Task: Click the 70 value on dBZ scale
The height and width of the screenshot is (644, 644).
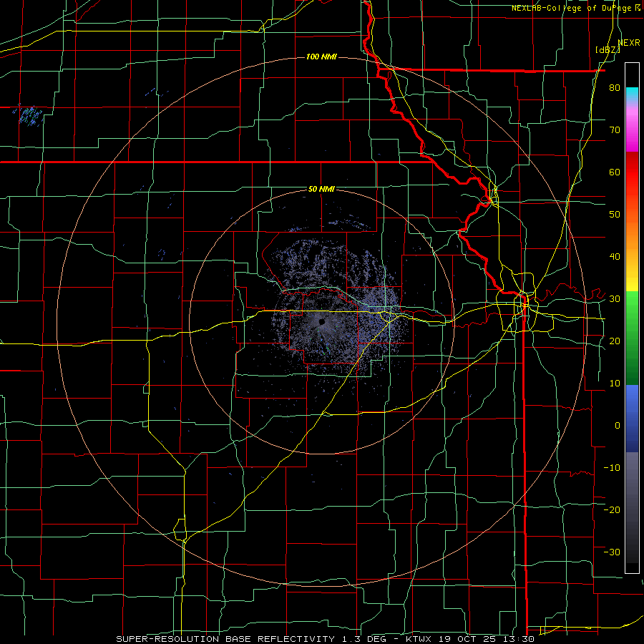Action: (615, 130)
